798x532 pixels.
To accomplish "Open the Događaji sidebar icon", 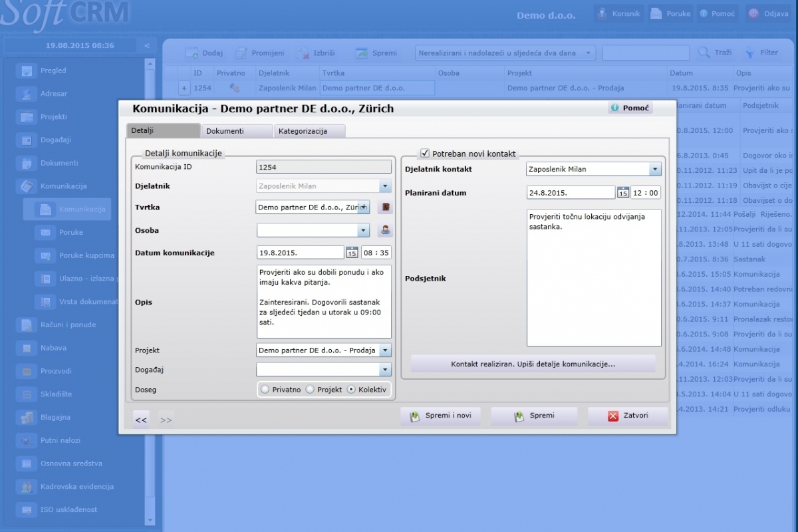I will [27, 140].
